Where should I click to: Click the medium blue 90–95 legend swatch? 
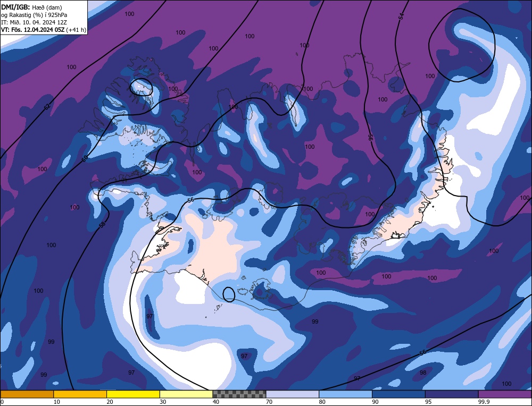pos(398,394)
